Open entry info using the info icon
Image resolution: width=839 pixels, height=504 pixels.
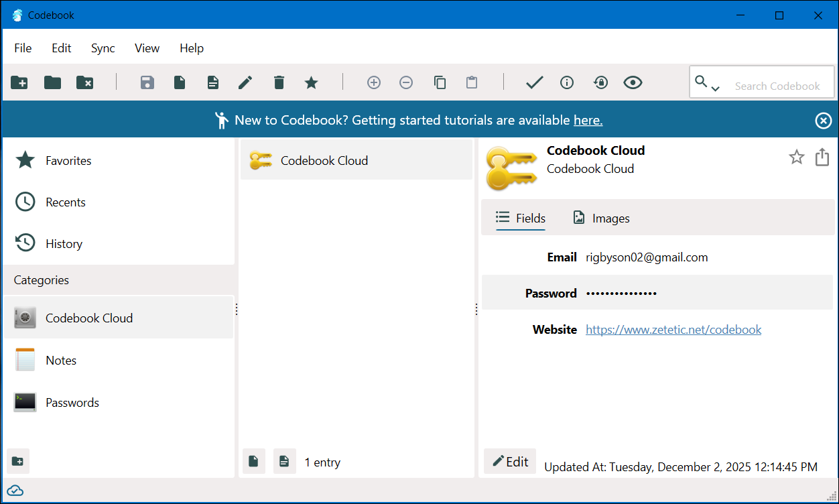[567, 82]
